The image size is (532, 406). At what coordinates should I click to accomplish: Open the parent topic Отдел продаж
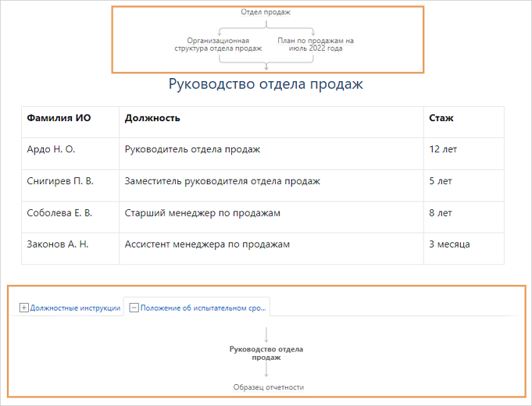click(x=266, y=12)
